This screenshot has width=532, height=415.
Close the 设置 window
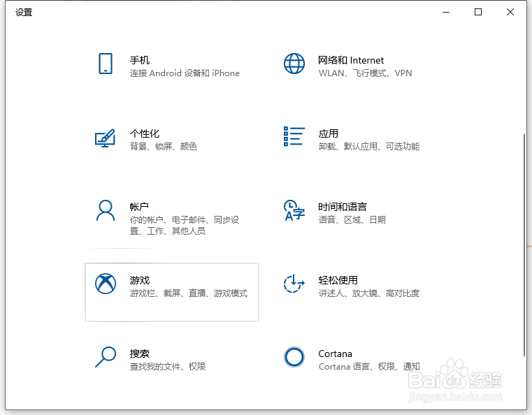[510, 12]
